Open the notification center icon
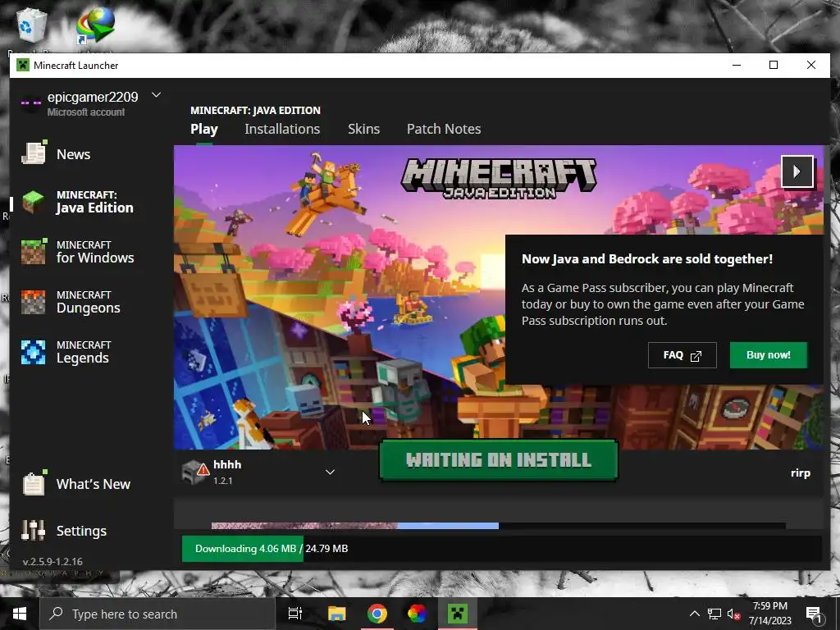840x630 pixels. point(815,615)
